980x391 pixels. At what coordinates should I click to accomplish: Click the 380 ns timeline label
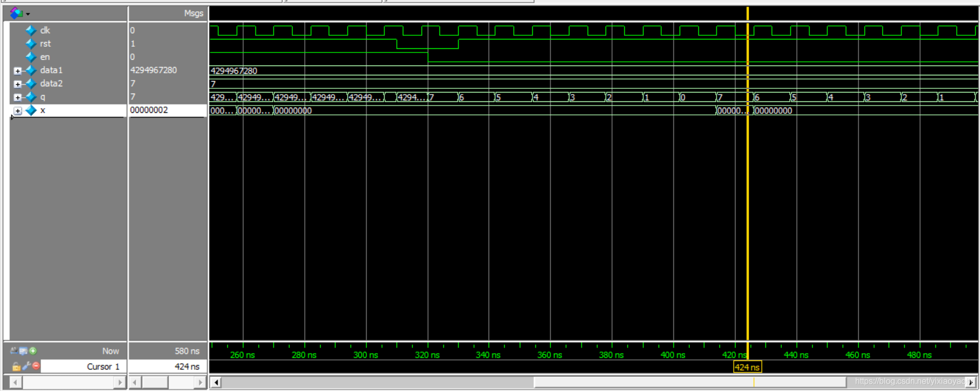click(611, 355)
